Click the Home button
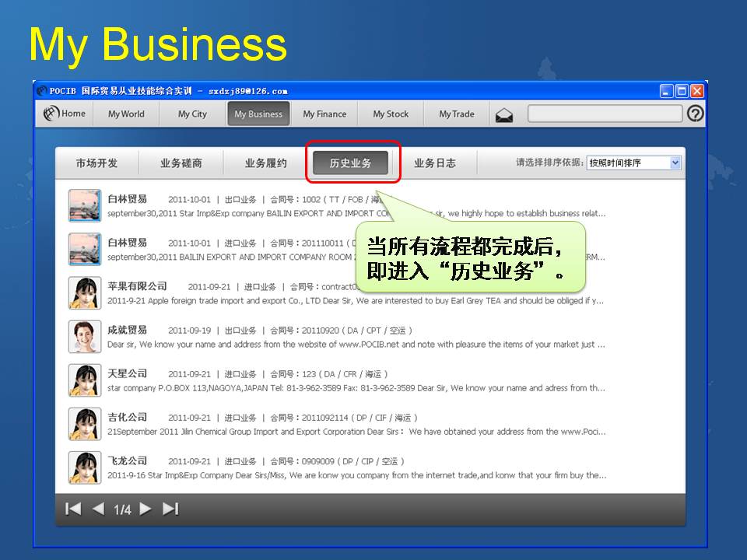 (65, 114)
